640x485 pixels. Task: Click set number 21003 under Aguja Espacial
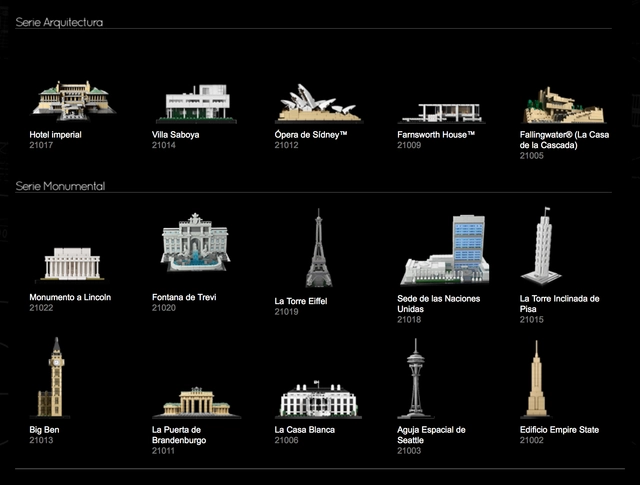(409, 451)
